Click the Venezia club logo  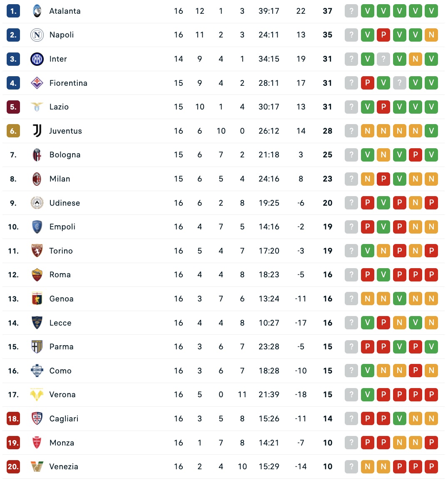point(37,467)
